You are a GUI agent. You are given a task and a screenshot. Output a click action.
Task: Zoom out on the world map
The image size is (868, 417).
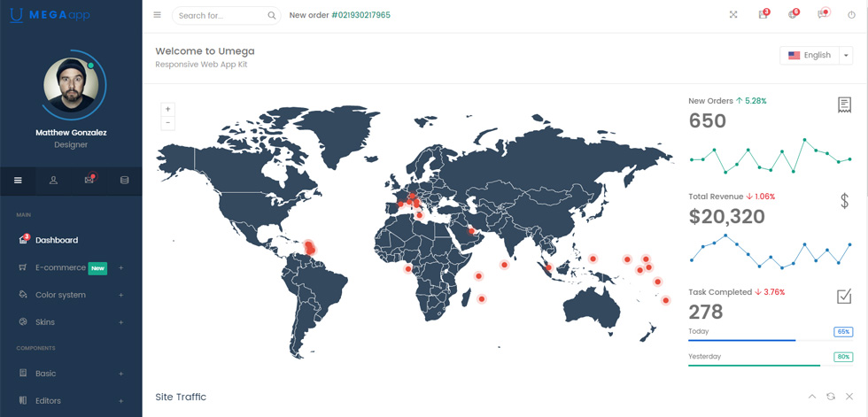click(167, 123)
